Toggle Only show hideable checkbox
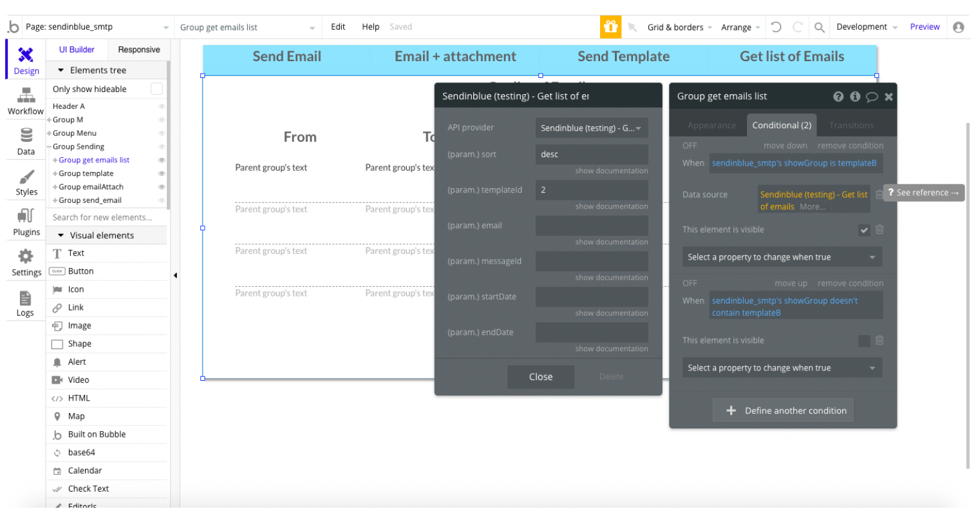The width and height of the screenshot is (980, 509). (156, 89)
